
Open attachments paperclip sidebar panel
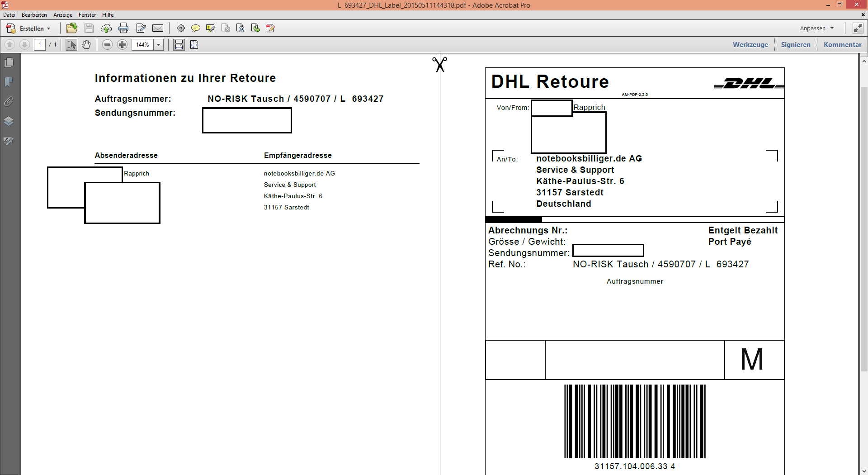[x=9, y=101]
